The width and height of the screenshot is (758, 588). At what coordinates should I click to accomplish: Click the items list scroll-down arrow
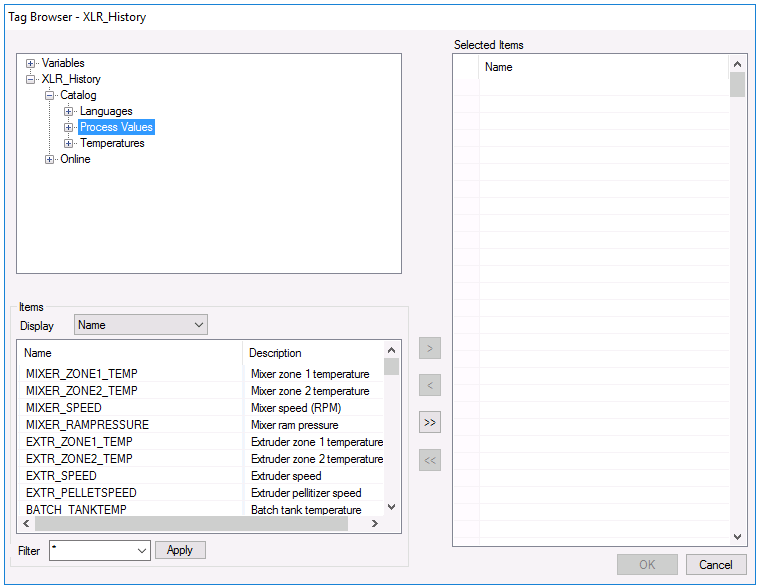392,507
